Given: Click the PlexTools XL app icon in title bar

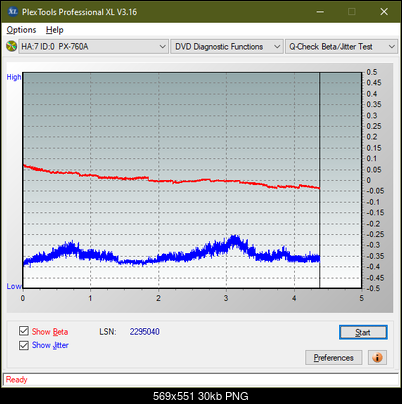Looking at the screenshot, I should (12, 12).
